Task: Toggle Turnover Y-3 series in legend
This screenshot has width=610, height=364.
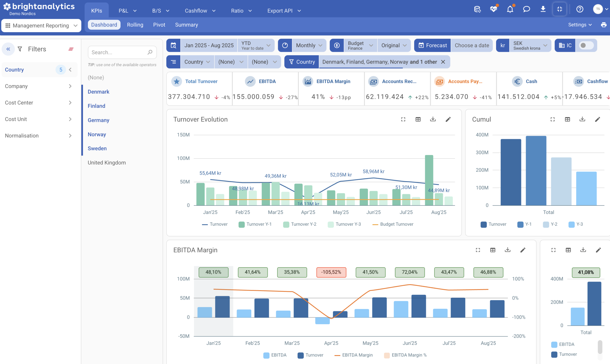Action: [x=344, y=224]
